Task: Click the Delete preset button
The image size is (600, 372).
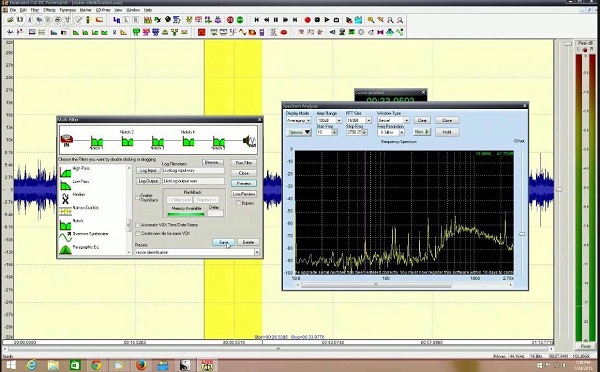Action: pos(248,242)
